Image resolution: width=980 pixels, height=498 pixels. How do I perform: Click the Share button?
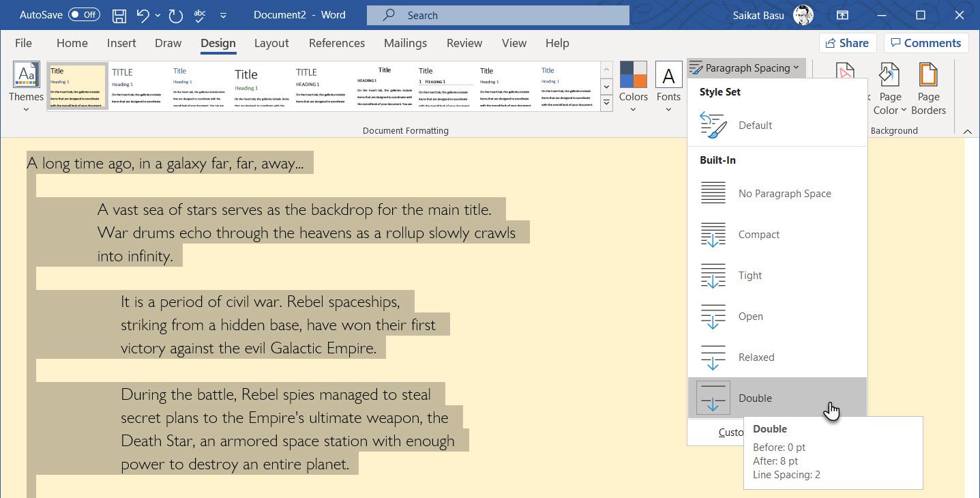click(847, 43)
